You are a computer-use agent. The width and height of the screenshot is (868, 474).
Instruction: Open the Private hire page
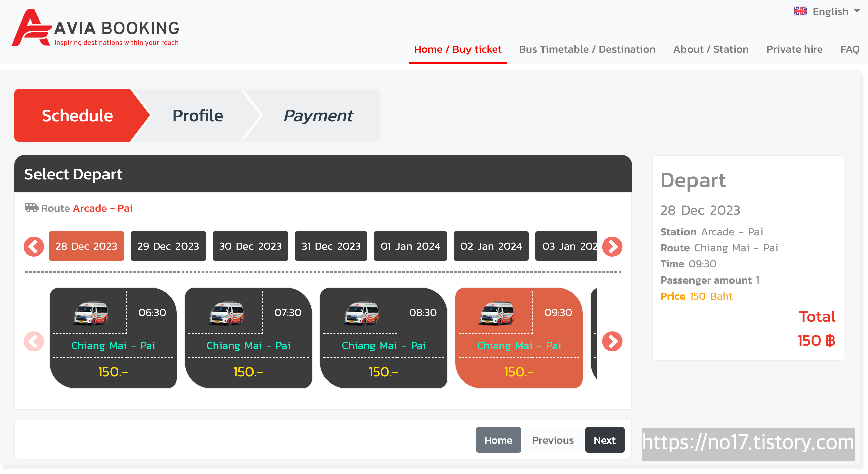click(x=794, y=49)
